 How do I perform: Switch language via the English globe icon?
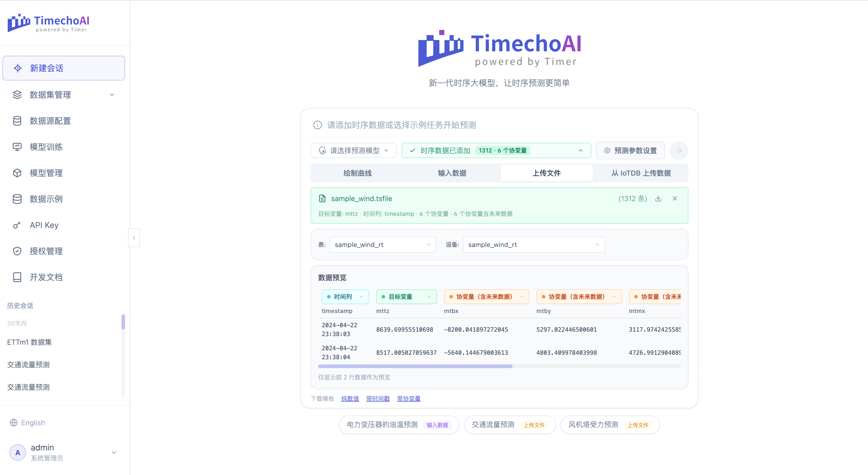pos(13,423)
